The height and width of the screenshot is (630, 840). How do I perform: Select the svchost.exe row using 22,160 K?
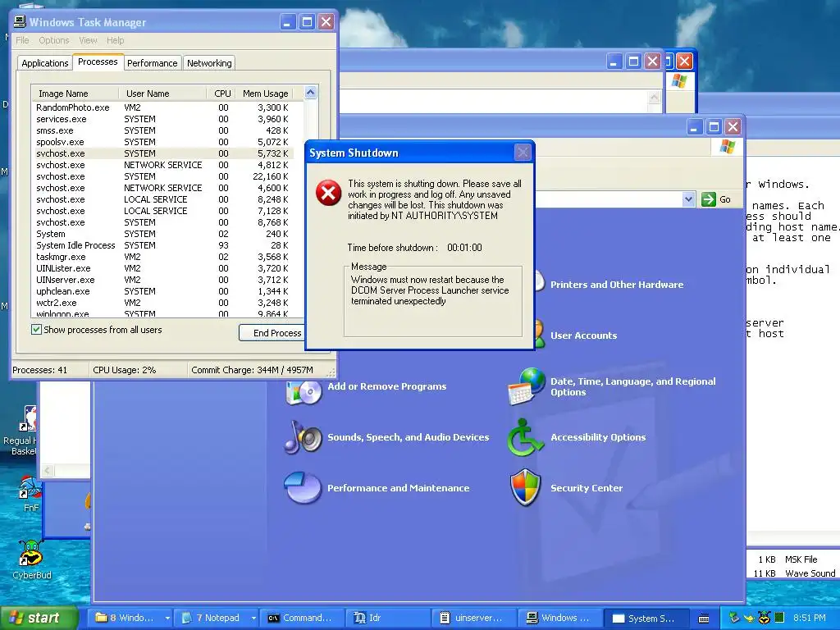coord(163,176)
